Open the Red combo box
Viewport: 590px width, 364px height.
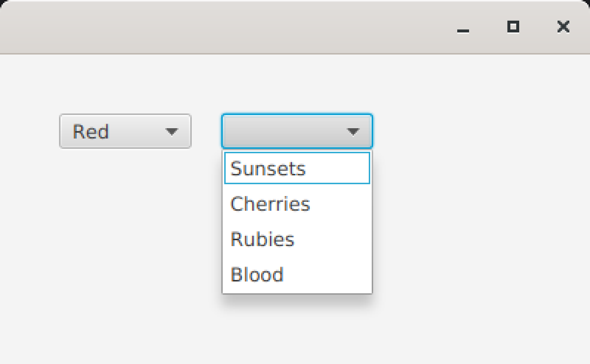point(125,131)
